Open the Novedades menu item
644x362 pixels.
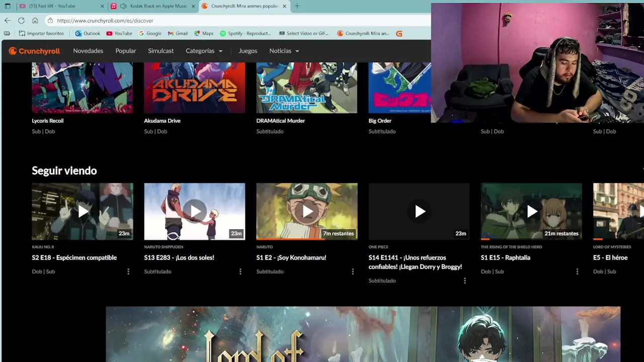(x=88, y=51)
